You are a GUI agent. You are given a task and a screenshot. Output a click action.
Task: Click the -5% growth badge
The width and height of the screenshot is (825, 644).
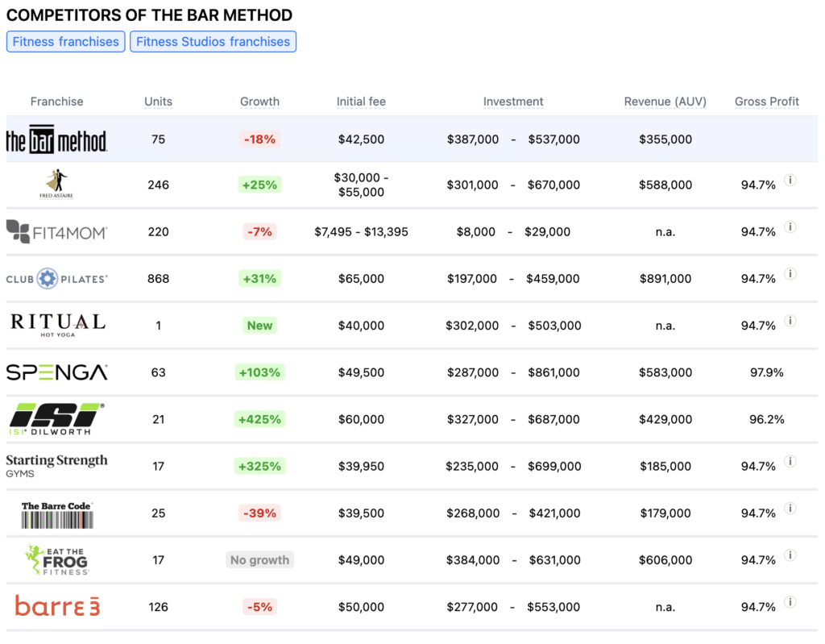pyautogui.click(x=260, y=607)
